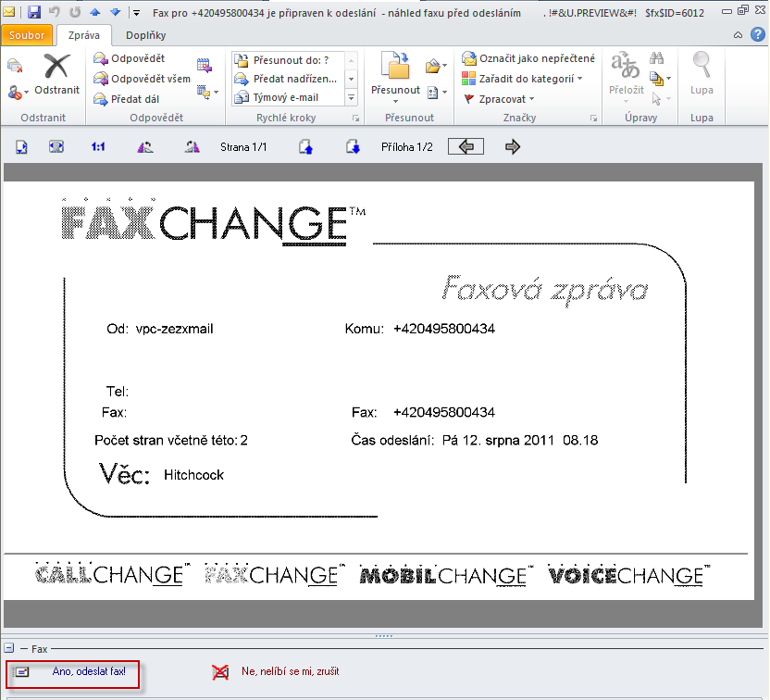Open the Značky dialog launcher
The width and height of the screenshot is (770, 700).
[x=594, y=119]
